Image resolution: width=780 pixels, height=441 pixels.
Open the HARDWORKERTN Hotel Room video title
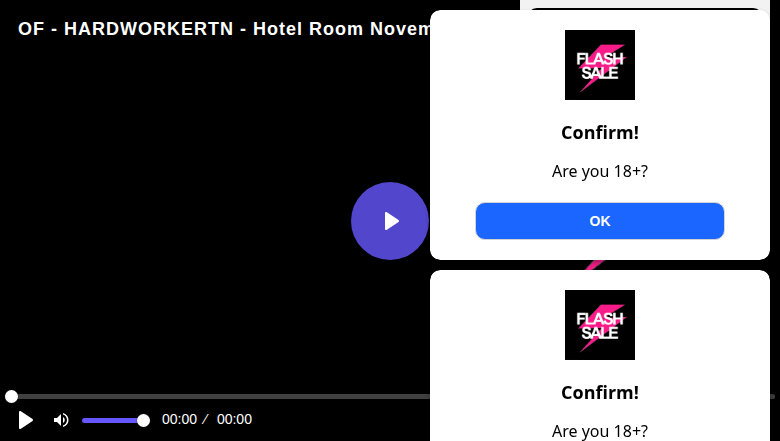coord(224,29)
